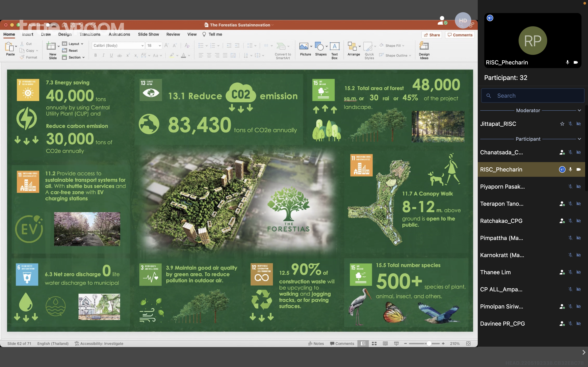
Task: Collapse the Moderator section chevron
Action: click(x=579, y=111)
